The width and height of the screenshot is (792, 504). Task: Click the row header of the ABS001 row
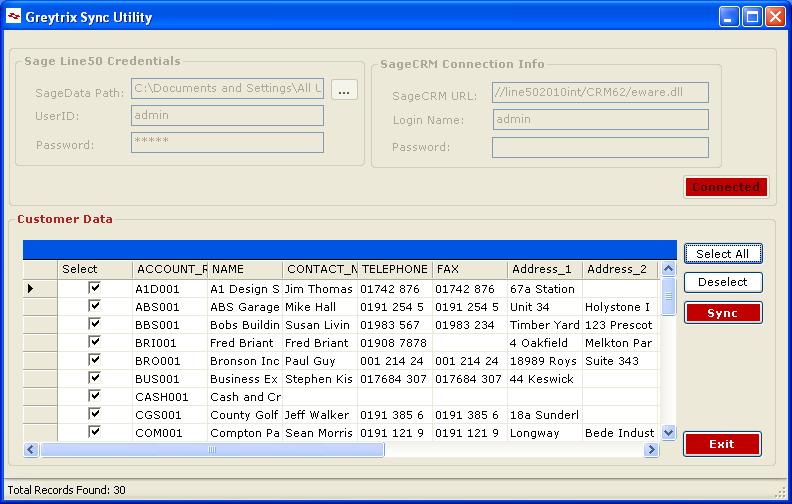coord(40,307)
